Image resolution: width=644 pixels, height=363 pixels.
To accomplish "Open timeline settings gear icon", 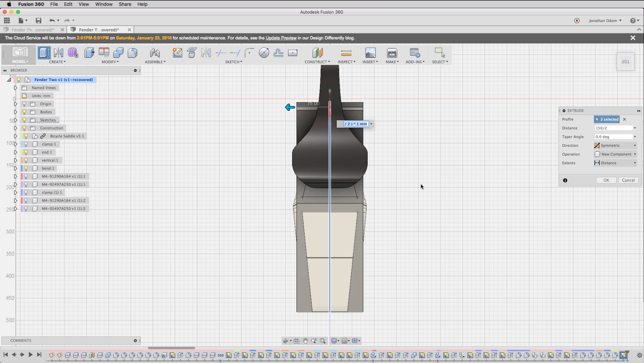I will point(639,355).
